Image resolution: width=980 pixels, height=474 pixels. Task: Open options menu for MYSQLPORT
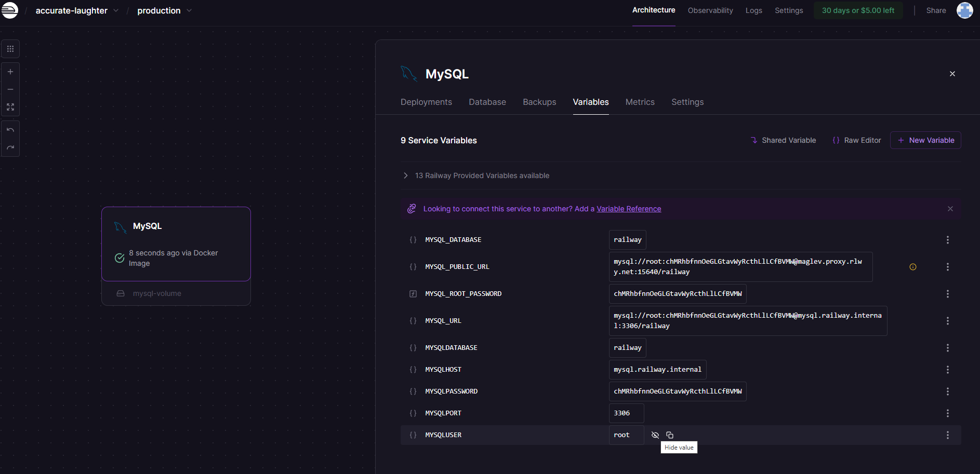948,413
